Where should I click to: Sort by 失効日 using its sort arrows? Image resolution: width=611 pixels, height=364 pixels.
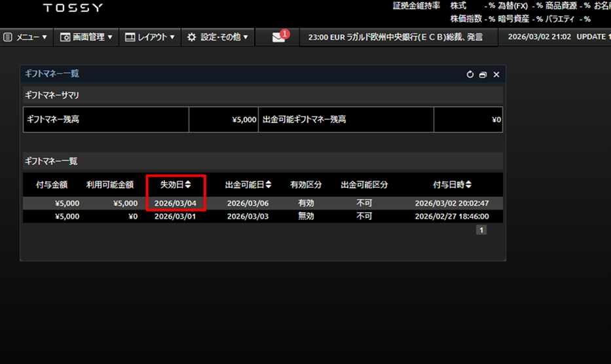coord(188,185)
